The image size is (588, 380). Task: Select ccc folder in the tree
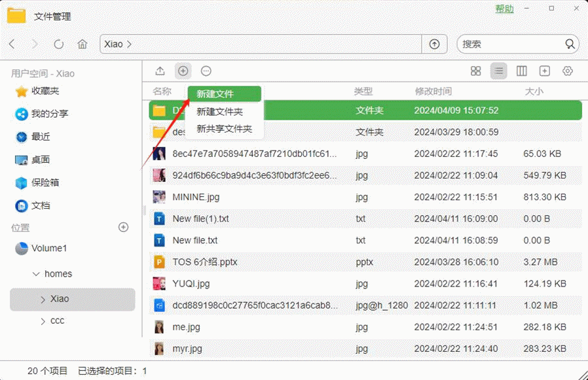[58, 321]
